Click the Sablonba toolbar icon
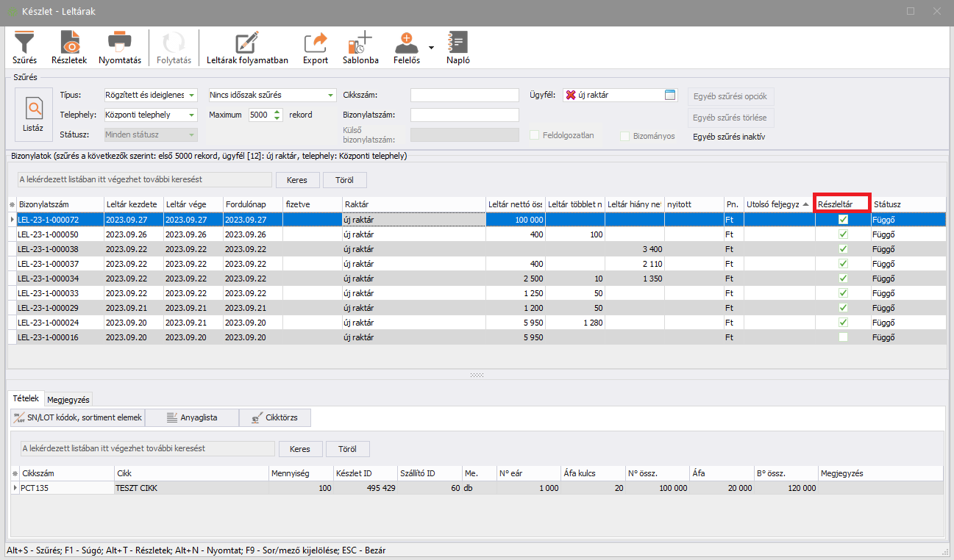 click(360, 47)
